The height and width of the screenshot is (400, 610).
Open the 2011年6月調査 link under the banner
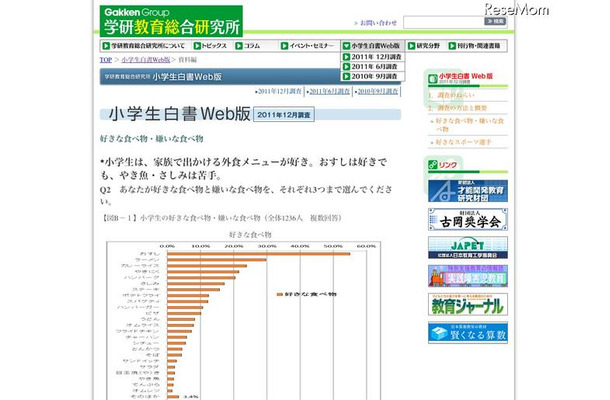(330, 91)
